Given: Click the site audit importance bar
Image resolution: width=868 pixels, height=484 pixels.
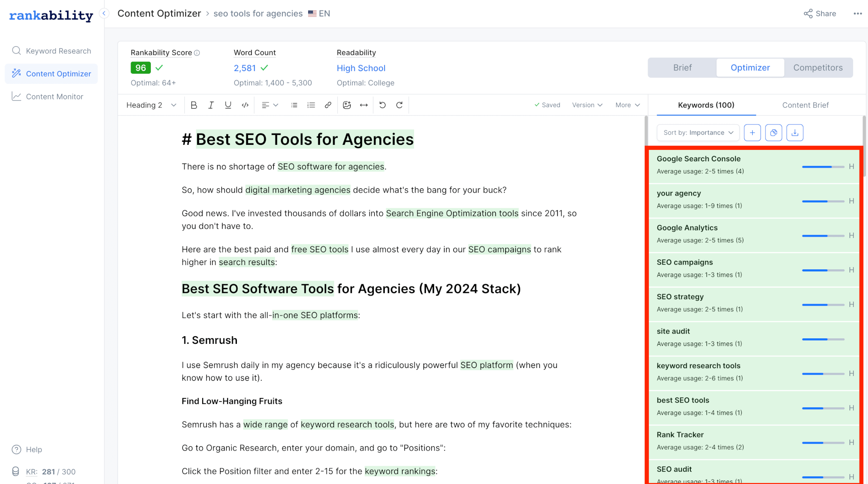Looking at the screenshot, I should pos(823,339).
